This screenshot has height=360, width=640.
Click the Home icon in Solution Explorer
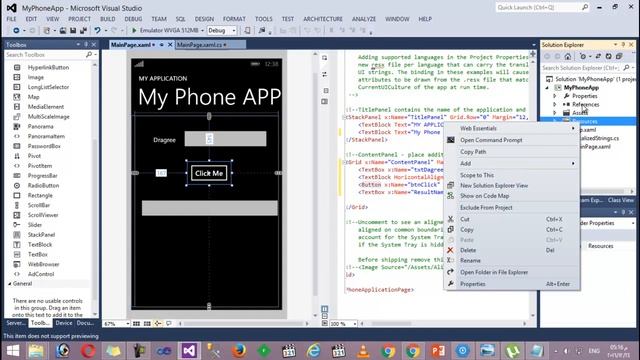[568, 56]
